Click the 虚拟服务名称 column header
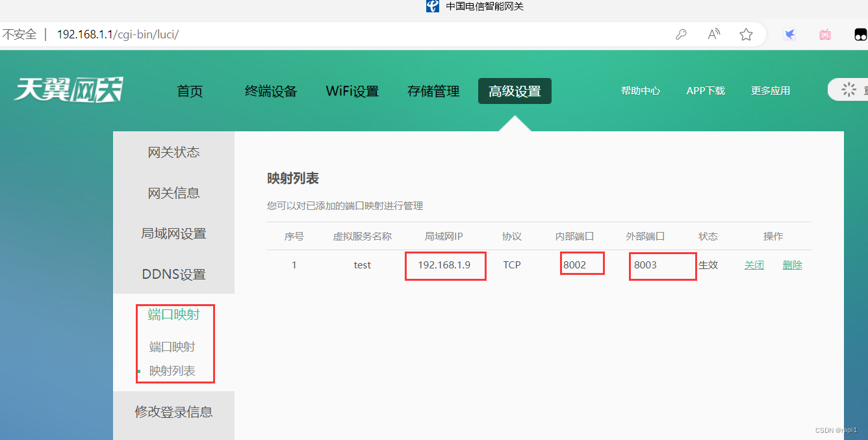868x440 pixels. pyautogui.click(x=363, y=236)
